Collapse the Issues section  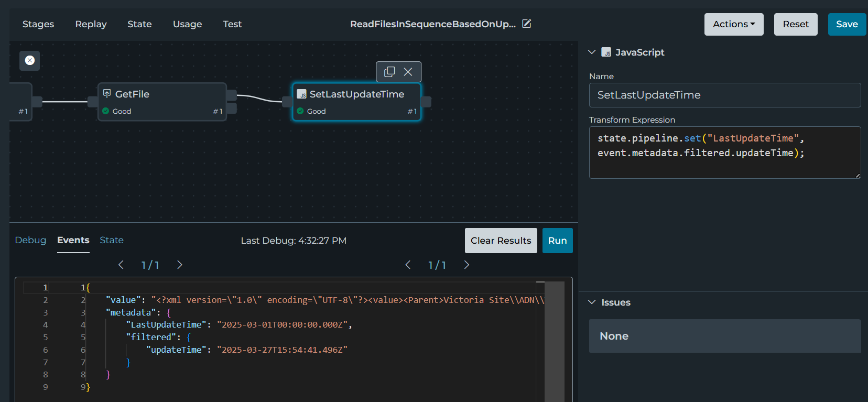[592, 302]
